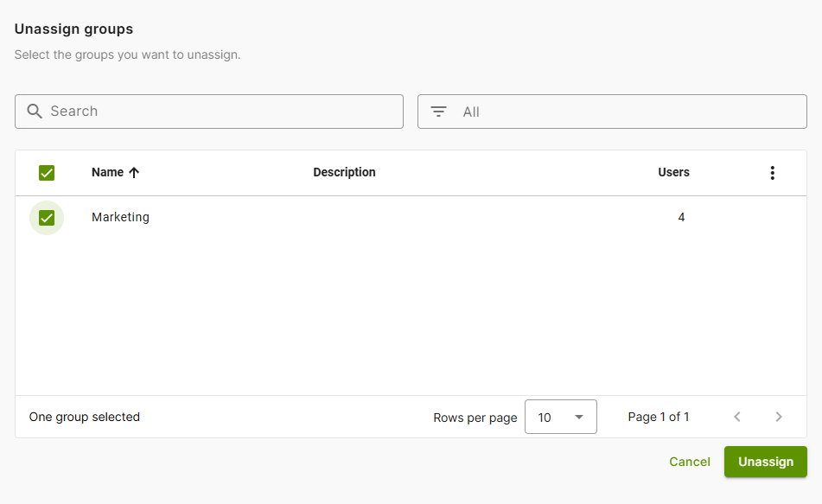The image size is (822, 504).
Task: Go to previous page arrow
Action: [x=737, y=417]
